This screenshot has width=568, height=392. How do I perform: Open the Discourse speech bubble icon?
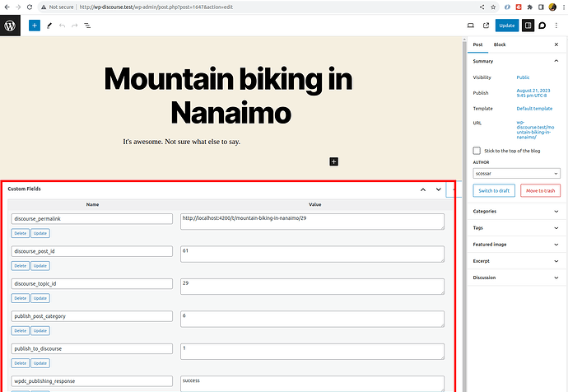coord(542,26)
